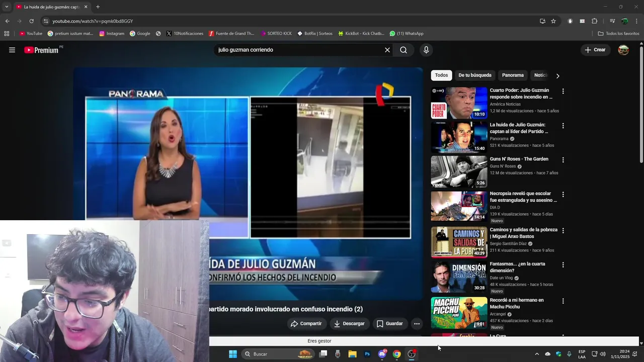Open site information icon in address bar

click(46, 21)
